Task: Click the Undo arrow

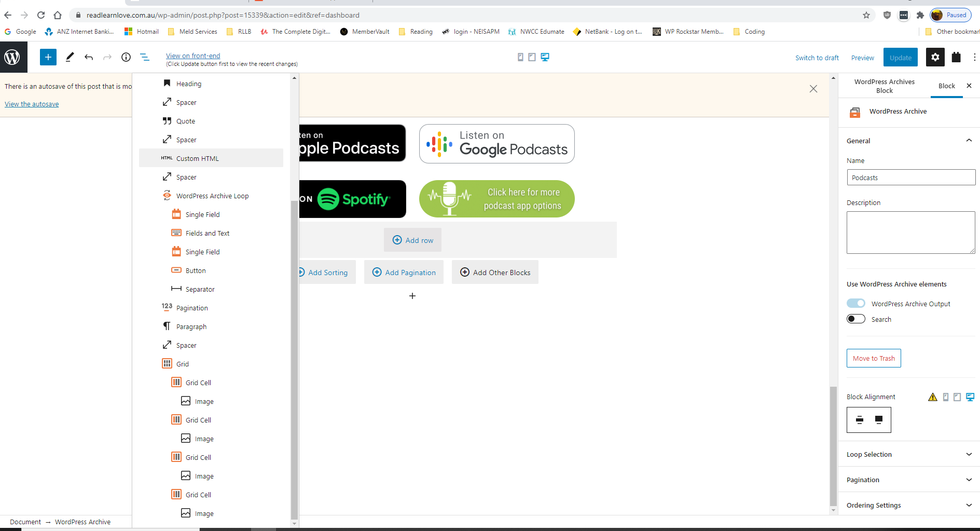Action: point(89,57)
